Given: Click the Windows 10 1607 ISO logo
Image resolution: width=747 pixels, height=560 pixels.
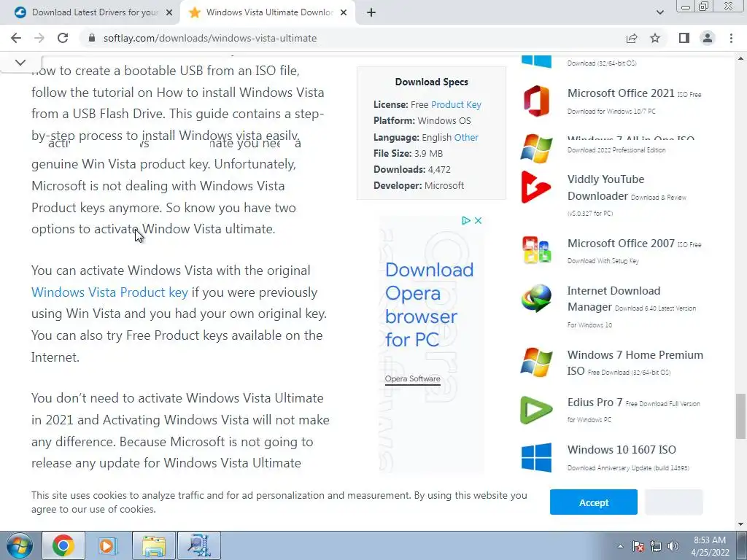Looking at the screenshot, I should tap(536, 458).
